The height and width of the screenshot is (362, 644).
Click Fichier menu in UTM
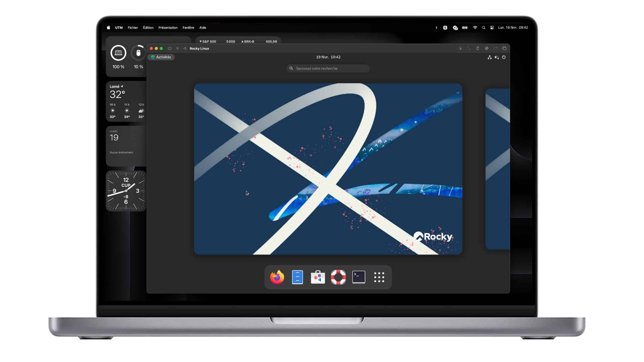(133, 27)
